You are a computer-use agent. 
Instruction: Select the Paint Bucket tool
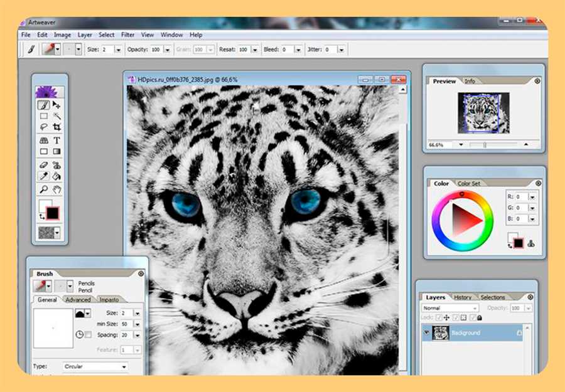coord(56,176)
